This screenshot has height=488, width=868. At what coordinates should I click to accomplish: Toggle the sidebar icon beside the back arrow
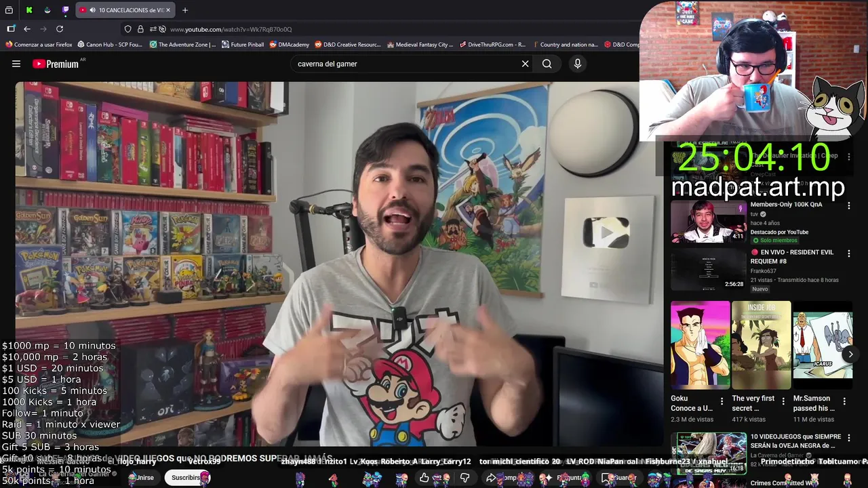(11, 29)
